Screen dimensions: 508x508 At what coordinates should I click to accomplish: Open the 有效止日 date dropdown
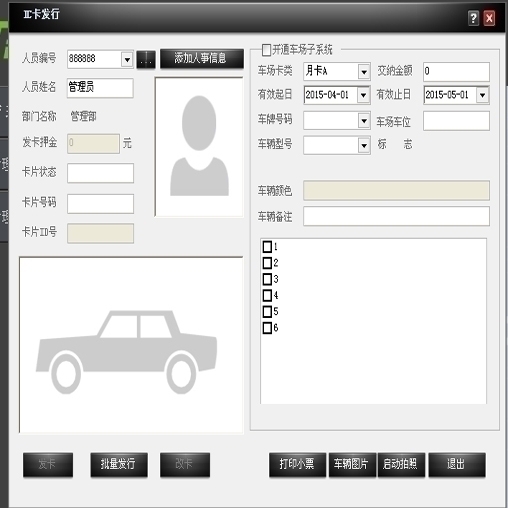point(482,95)
